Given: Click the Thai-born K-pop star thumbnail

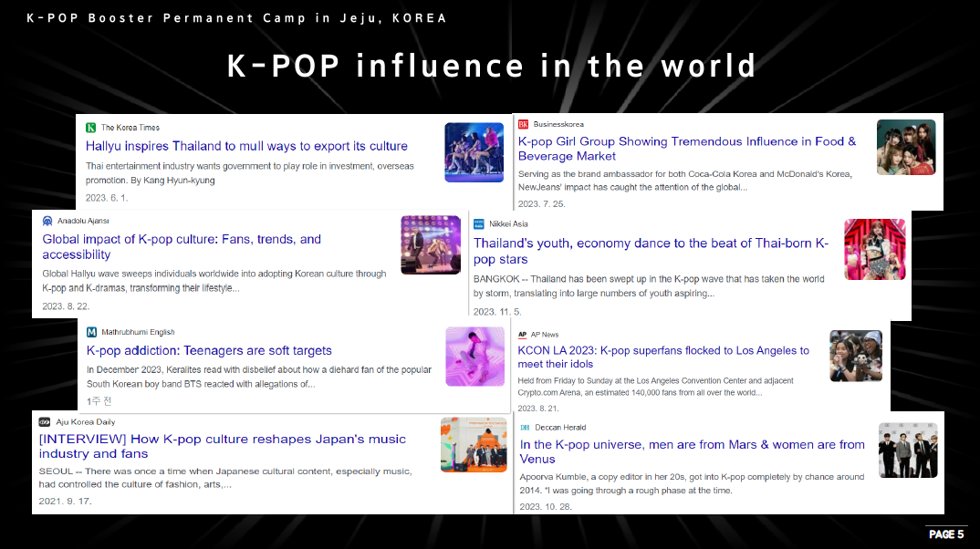Looking at the screenshot, I should point(874,249).
